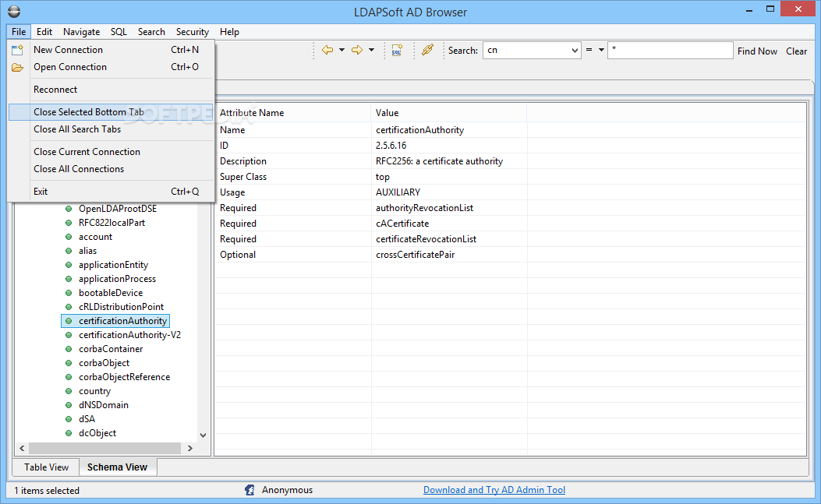Select applicationEntity in schema tree
The image size is (821, 504).
click(113, 265)
